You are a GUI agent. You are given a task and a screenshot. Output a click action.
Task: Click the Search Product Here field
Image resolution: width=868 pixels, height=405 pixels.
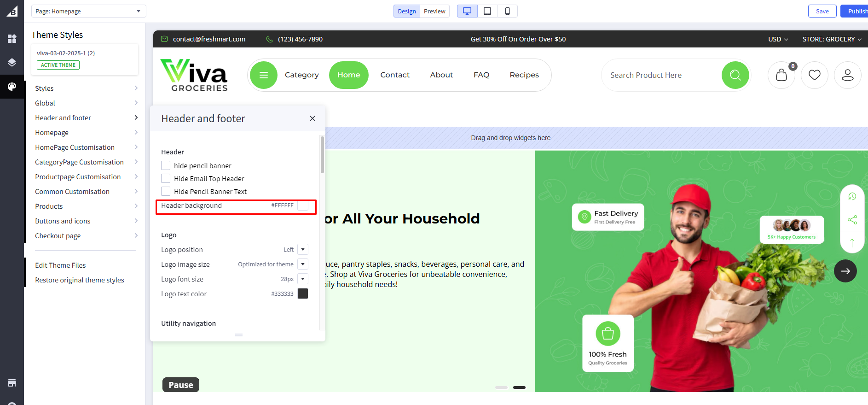(662, 75)
